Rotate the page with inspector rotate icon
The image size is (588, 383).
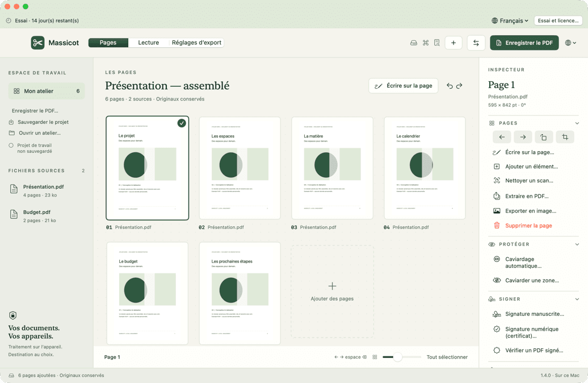544,137
